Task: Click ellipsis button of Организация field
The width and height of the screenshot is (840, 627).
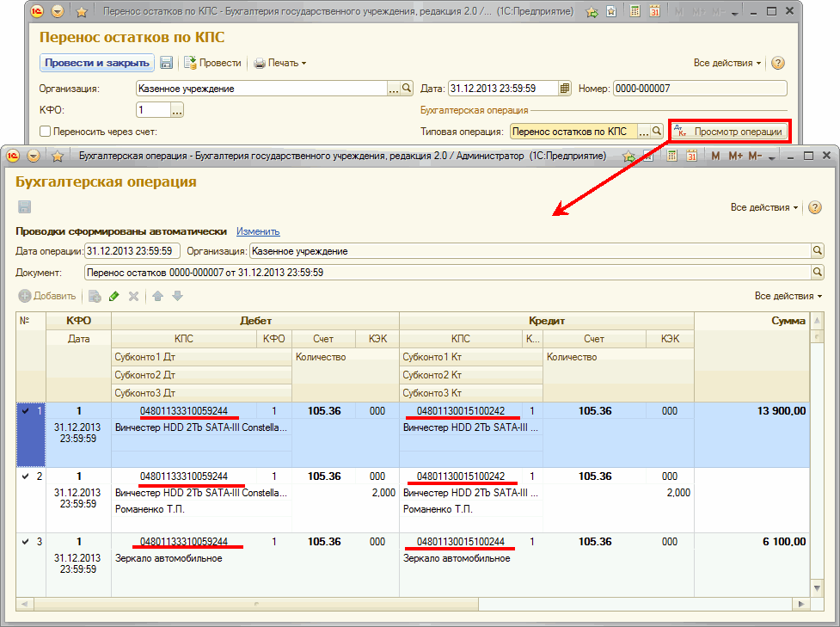Action: point(393,89)
